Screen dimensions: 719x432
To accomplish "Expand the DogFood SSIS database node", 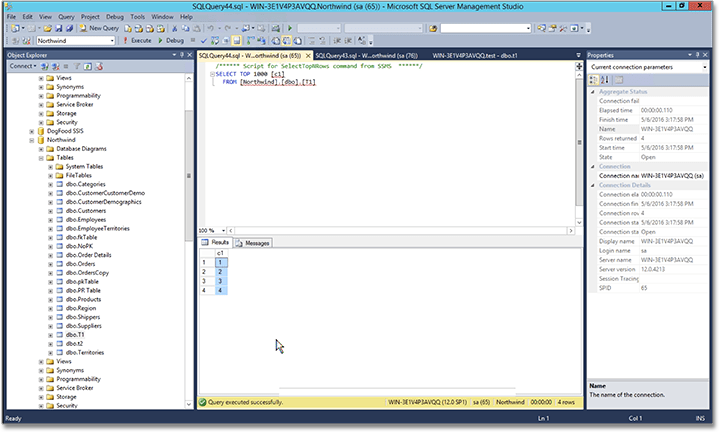I will coord(32,131).
